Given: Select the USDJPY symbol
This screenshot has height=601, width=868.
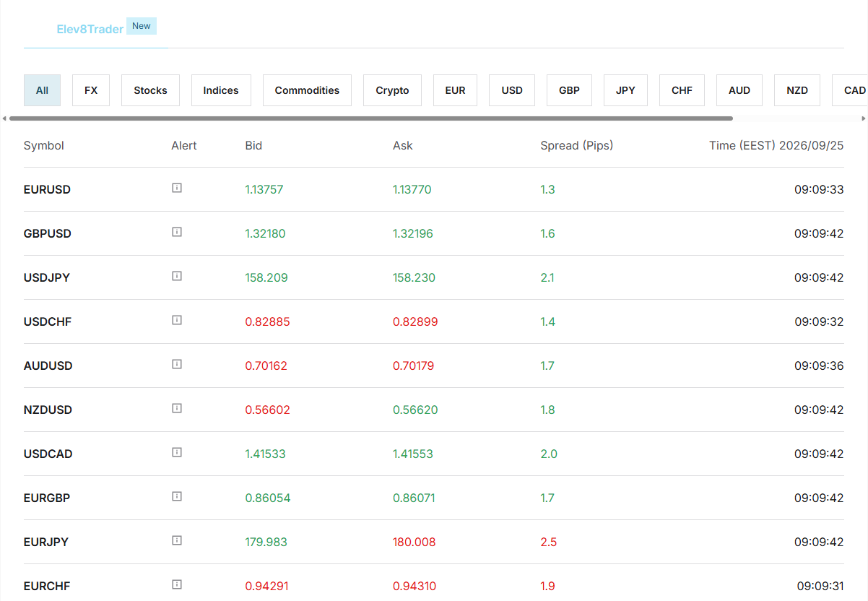Looking at the screenshot, I should click(x=47, y=277).
